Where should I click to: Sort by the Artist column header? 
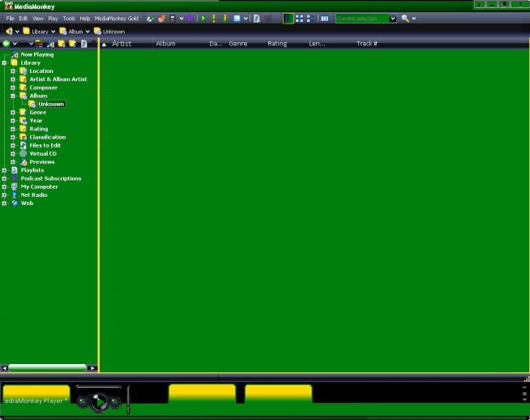point(122,43)
